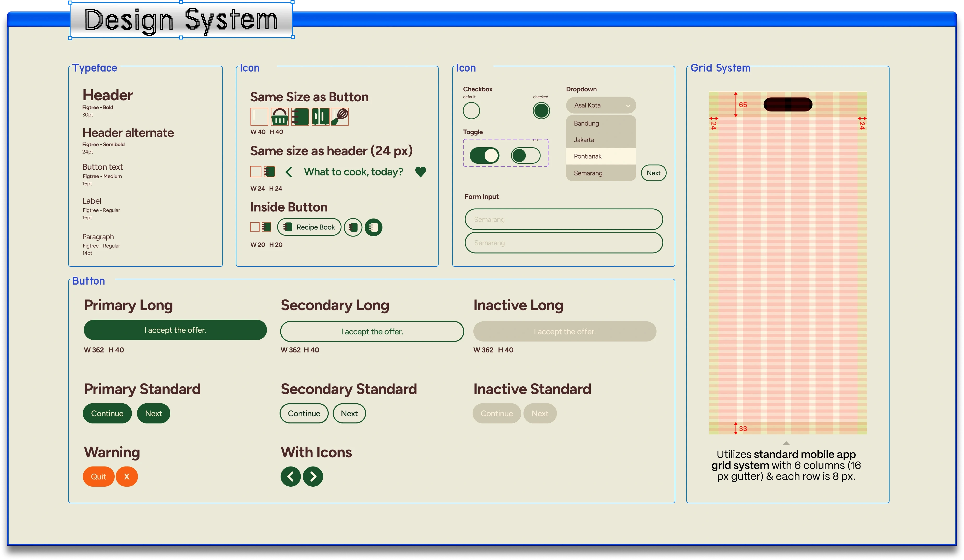Viewport: 964px width, 560px height.
Task: Click the "Form Input" label
Action: pyautogui.click(x=482, y=197)
